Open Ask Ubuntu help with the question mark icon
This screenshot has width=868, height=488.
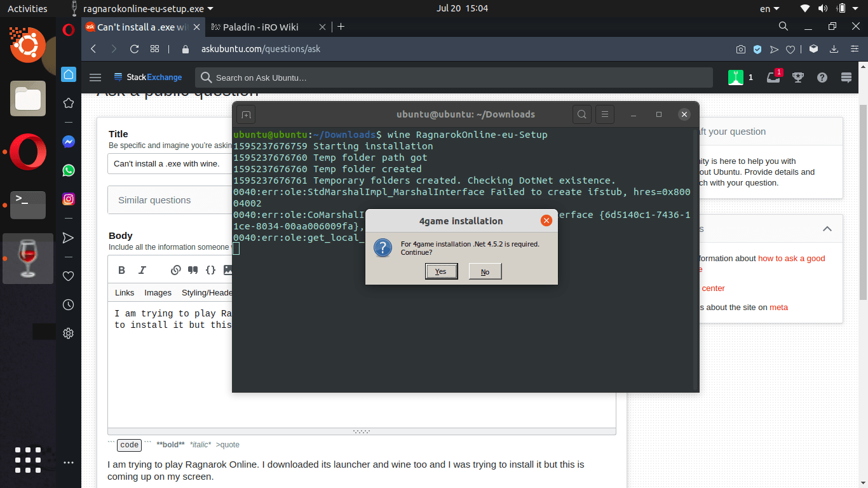822,77
